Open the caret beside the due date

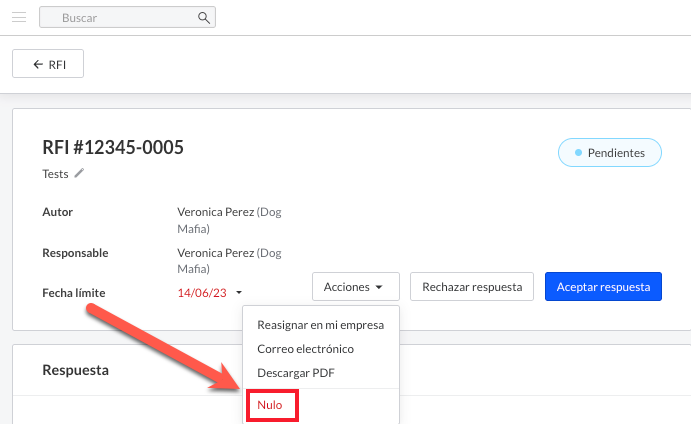click(239, 293)
